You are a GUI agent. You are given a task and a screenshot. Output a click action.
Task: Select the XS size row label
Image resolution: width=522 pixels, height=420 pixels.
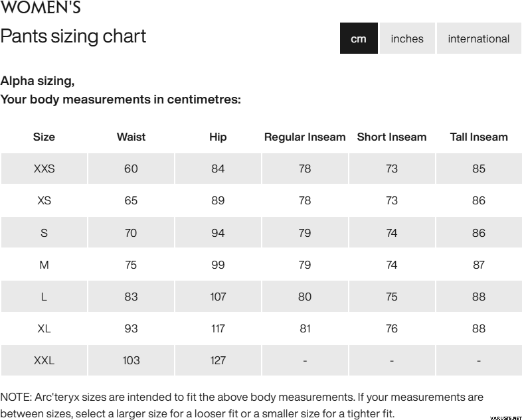click(44, 200)
